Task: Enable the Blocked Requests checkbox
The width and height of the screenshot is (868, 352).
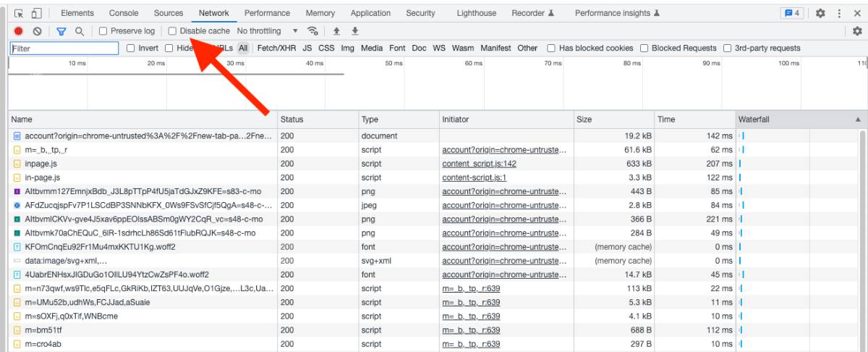Action: pos(644,49)
